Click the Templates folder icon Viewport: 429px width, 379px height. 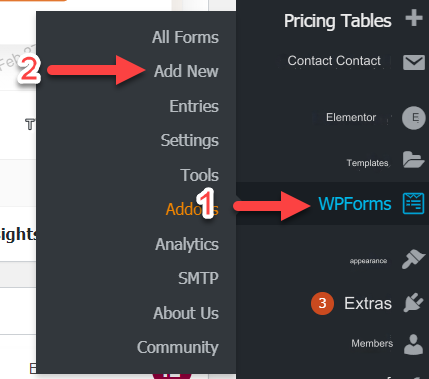coord(413,160)
